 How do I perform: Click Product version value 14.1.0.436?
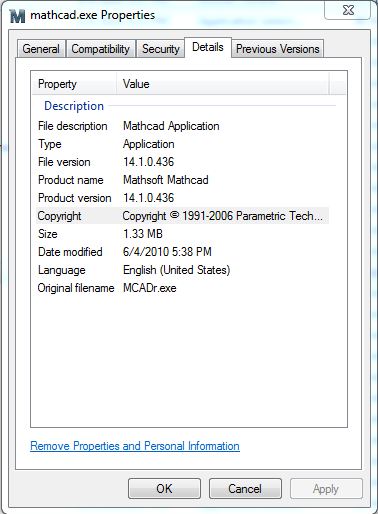[x=148, y=198]
